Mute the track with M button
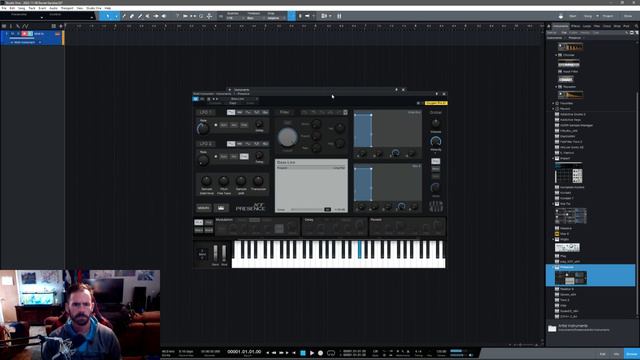The image size is (640, 360). coord(13,33)
